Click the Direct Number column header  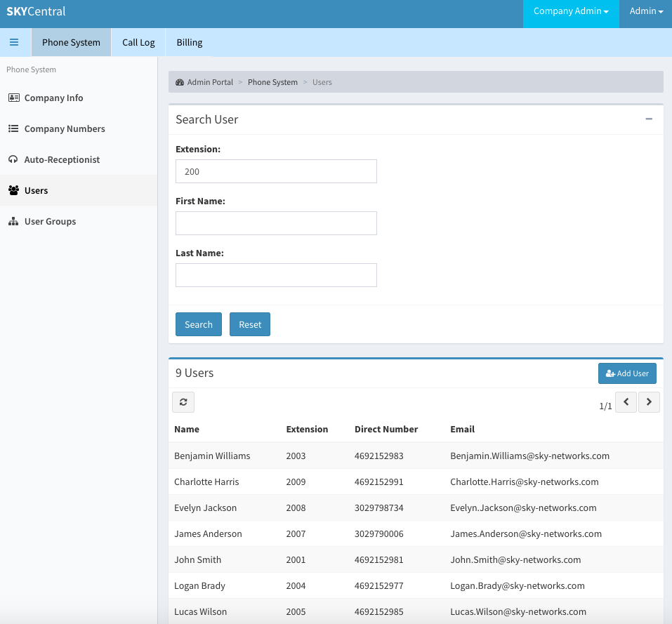pos(386,429)
